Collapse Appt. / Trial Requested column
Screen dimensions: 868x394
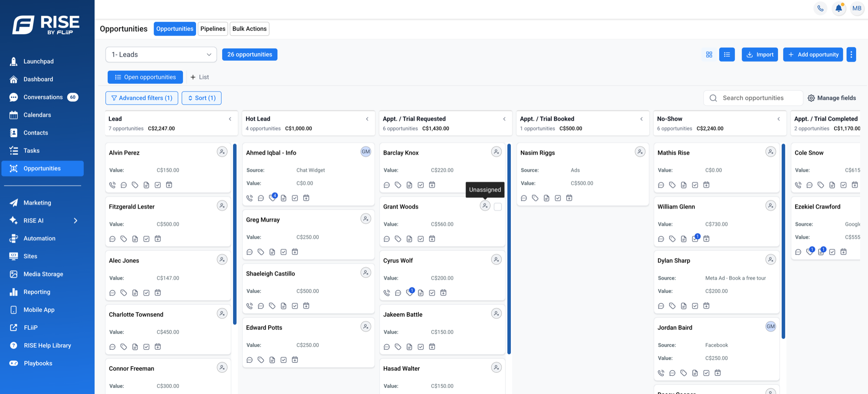point(504,119)
